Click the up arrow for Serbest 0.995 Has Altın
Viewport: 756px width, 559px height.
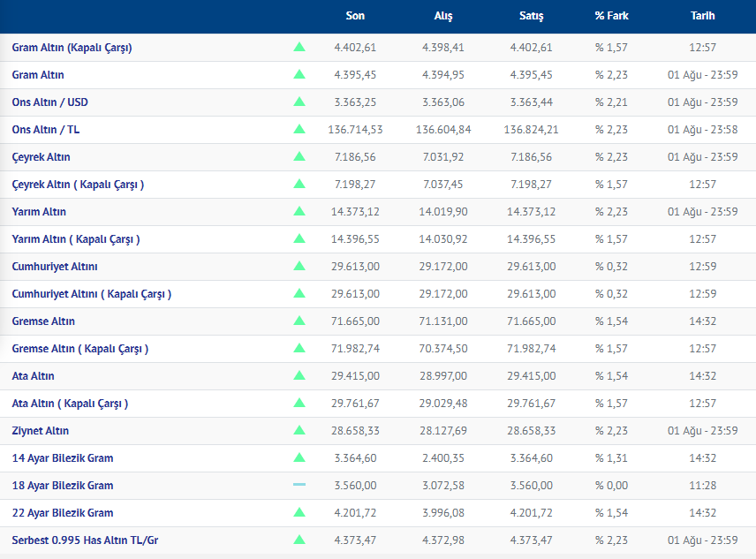tap(299, 540)
